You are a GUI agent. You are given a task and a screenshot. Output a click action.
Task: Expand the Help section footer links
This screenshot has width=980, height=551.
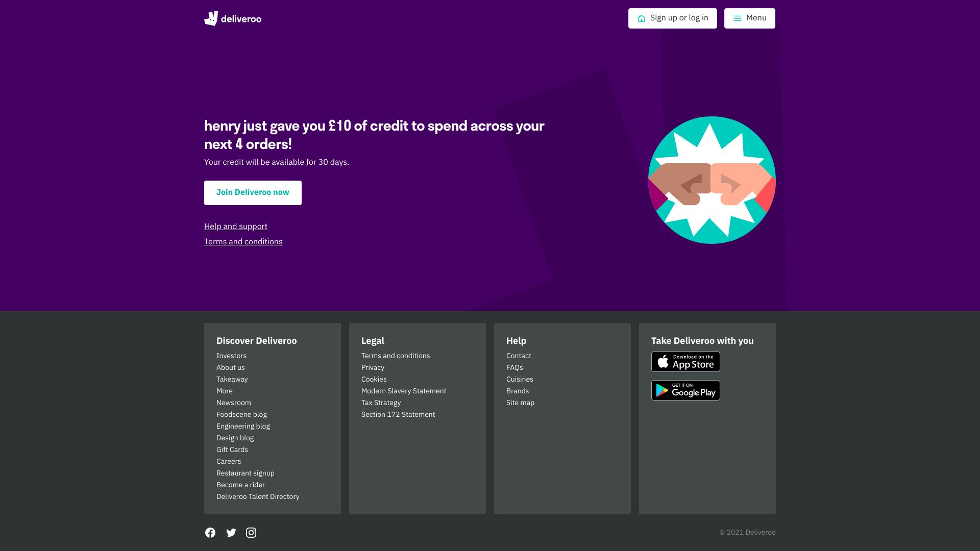click(516, 340)
